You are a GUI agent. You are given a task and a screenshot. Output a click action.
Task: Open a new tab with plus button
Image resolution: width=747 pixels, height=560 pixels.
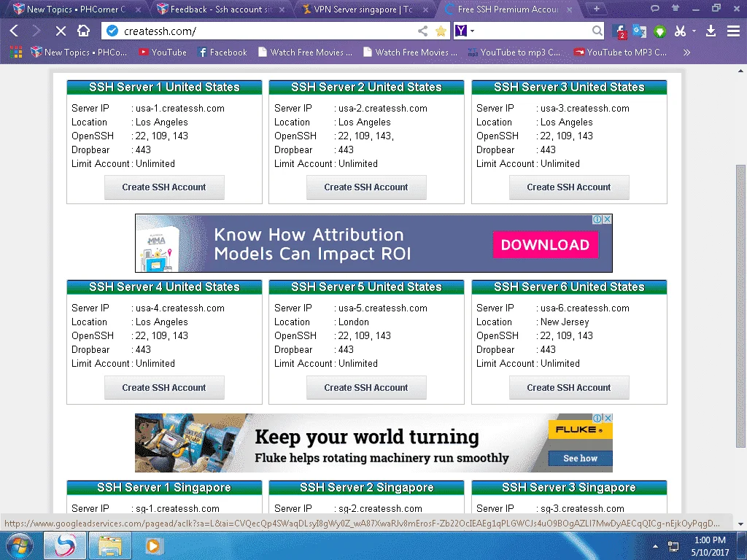[x=597, y=9]
